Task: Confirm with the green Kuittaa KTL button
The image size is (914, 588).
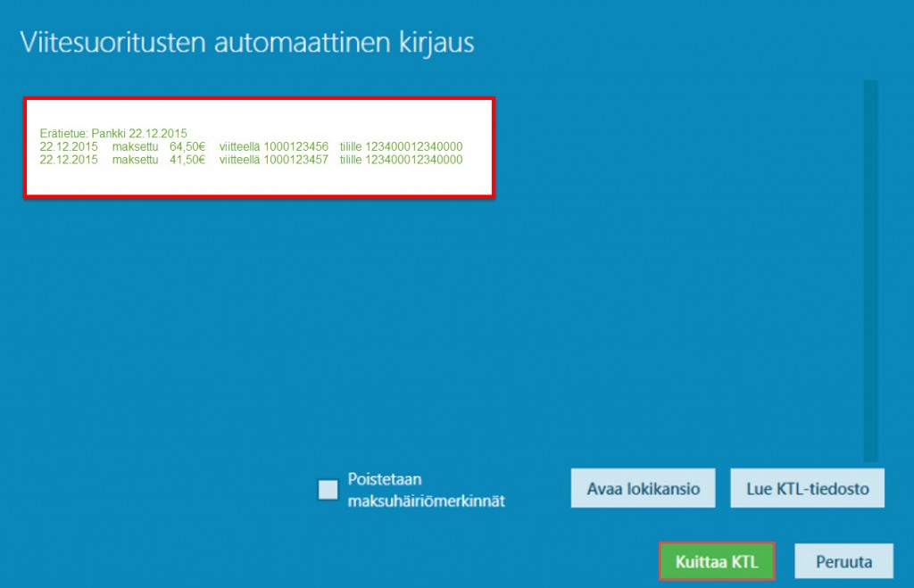Action: (x=717, y=562)
